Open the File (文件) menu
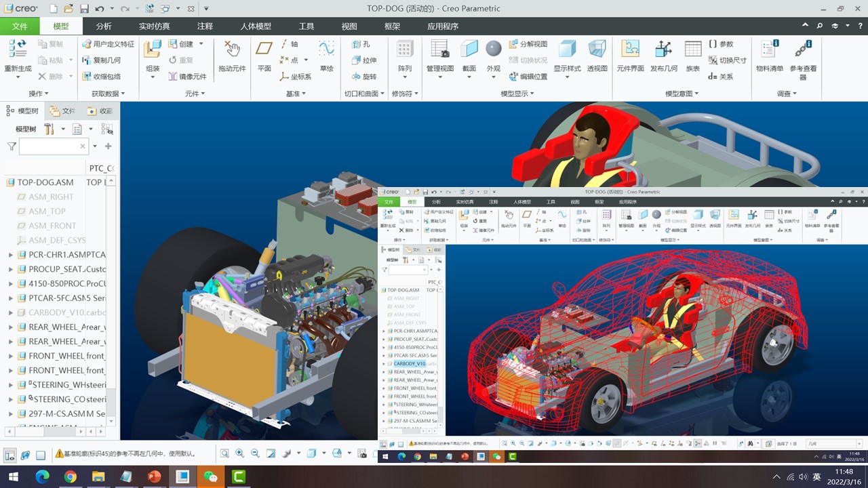The image size is (868, 488). pos(20,26)
